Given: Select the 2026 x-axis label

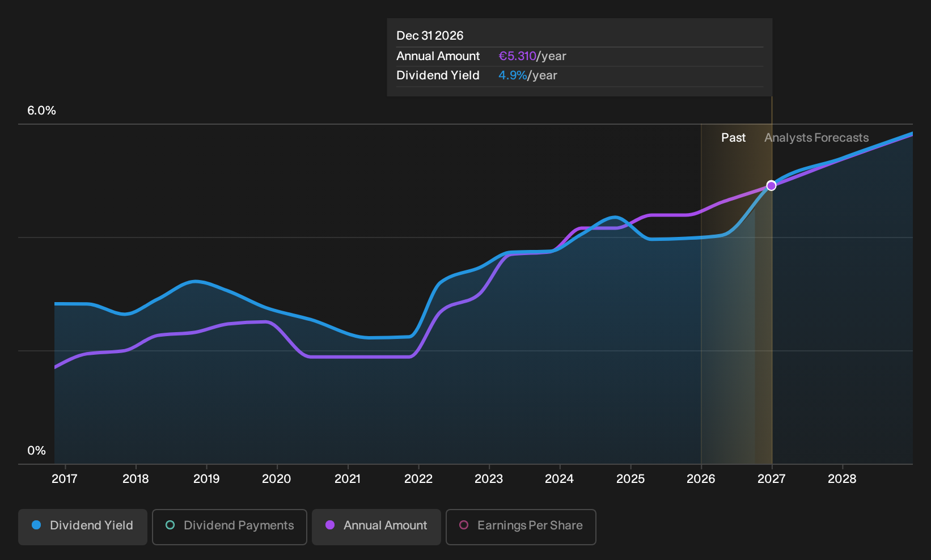Looking at the screenshot, I should 701,479.
